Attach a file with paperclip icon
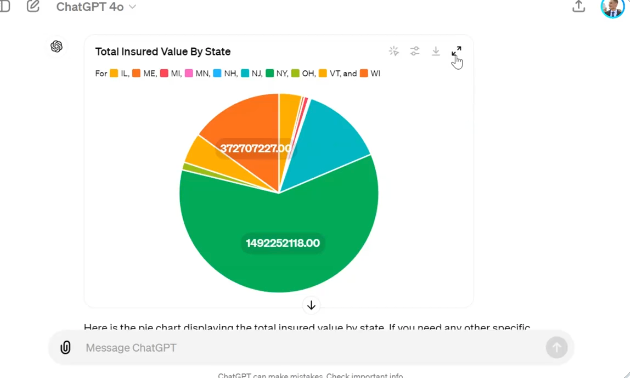The height and width of the screenshot is (378, 630). (x=65, y=347)
